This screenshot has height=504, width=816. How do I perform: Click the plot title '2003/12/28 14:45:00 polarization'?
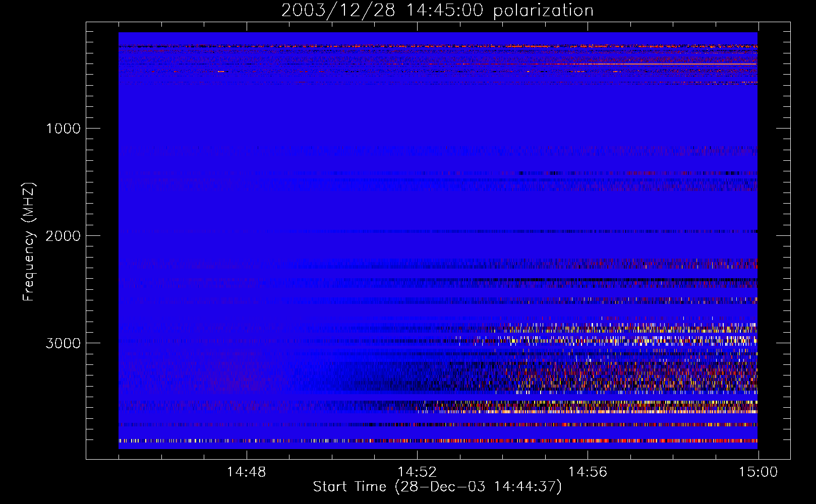point(437,11)
